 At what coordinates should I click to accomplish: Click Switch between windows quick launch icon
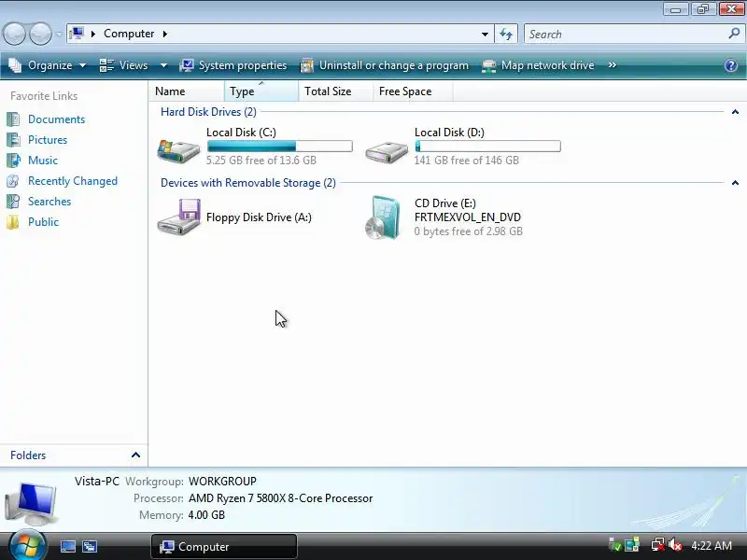click(x=90, y=547)
